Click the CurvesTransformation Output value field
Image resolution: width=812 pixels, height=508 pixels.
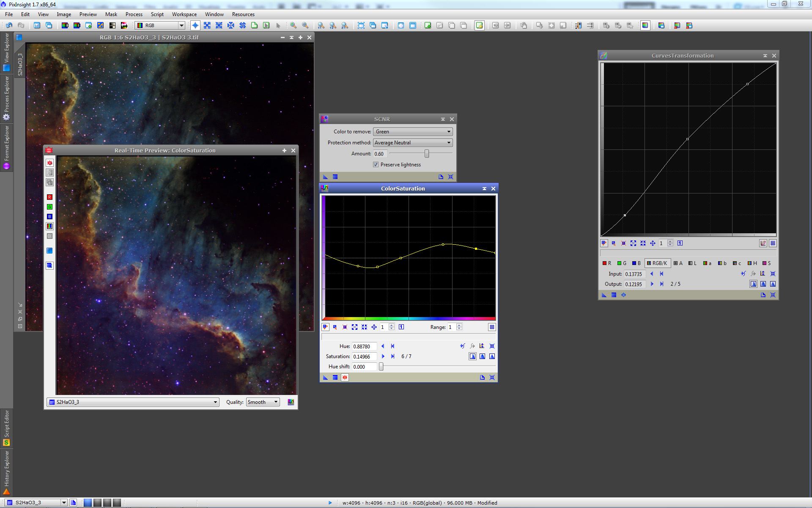(634, 284)
